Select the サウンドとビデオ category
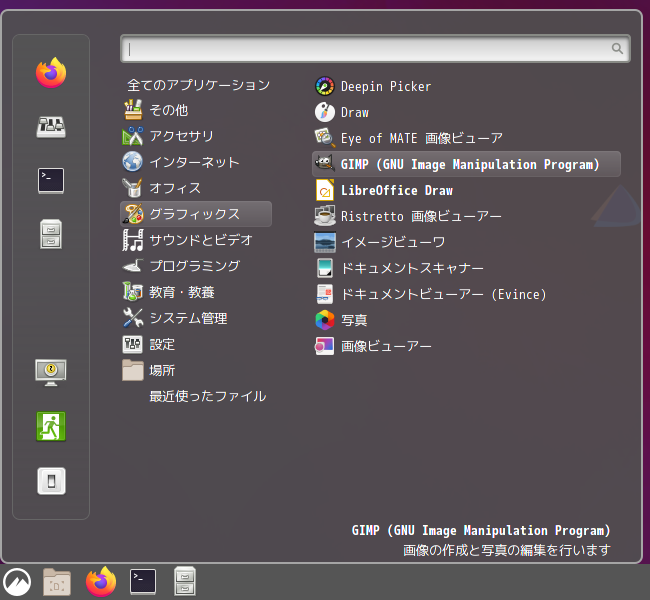The image size is (650, 600). click(196, 240)
